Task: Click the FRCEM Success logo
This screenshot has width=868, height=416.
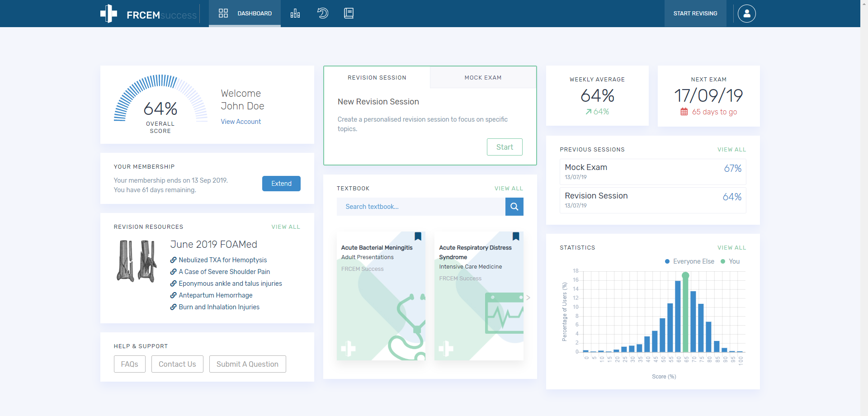Action: pyautogui.click(x=148, y=14)
